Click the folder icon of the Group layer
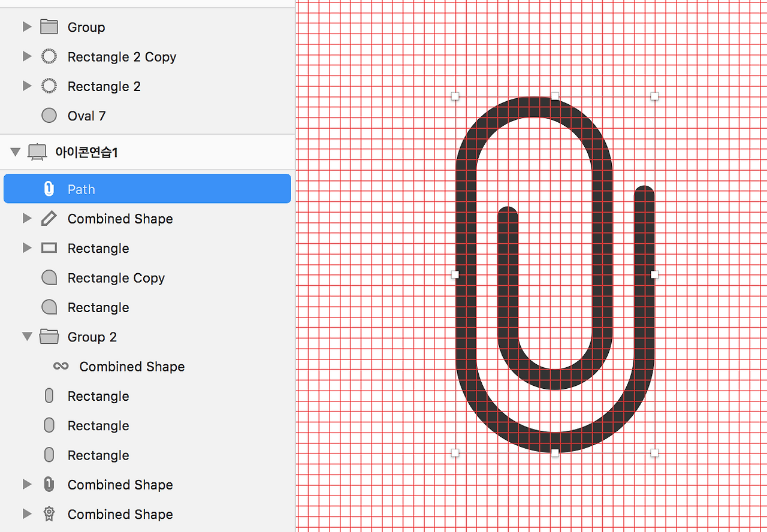 click(49, 27)
